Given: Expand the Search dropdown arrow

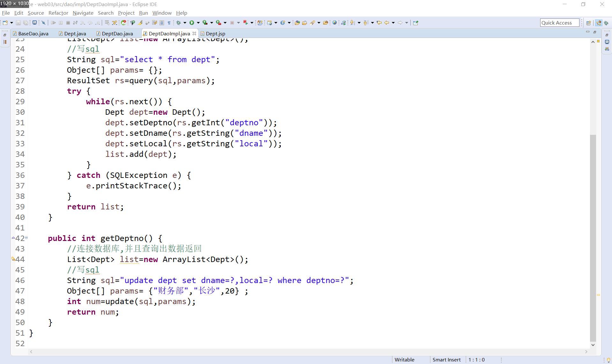Looking at the screenshot, I should click(x=319, y=23).
